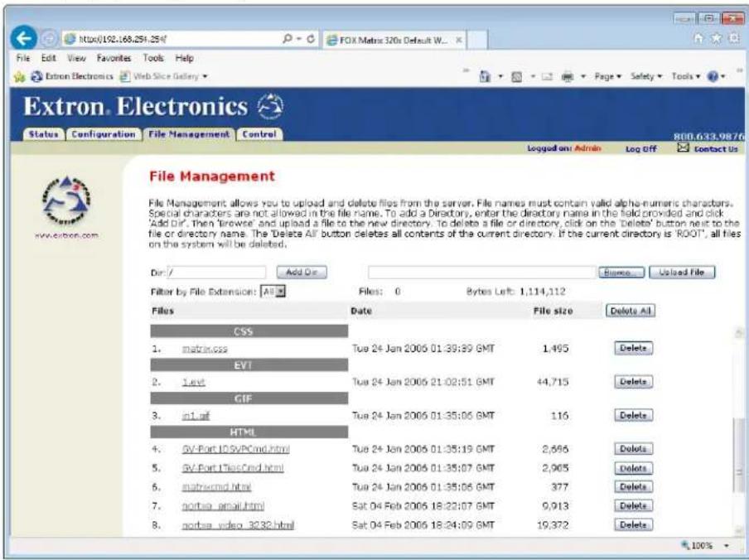Open the in1.gif file link
The height and width of the screenshot is (560, 749).
tap(196, 417)
